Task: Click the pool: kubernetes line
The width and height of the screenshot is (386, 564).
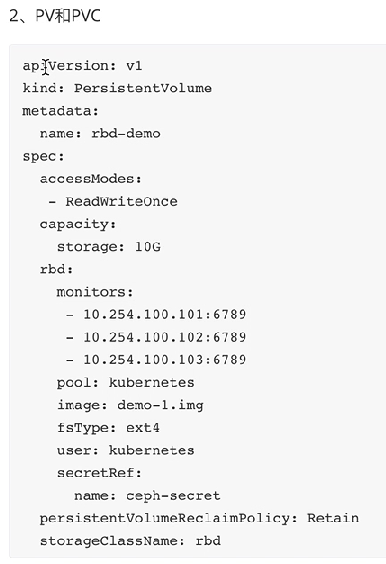Action: tap(126, 383)
